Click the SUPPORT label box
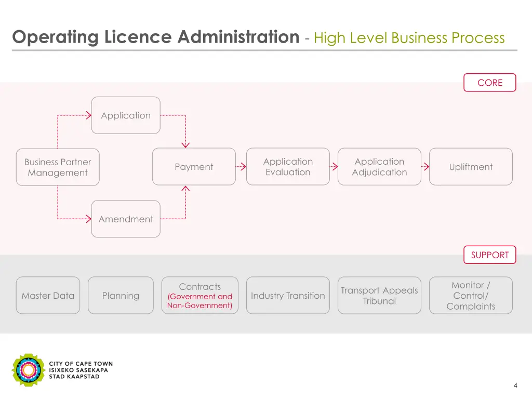 coord(489,255)
